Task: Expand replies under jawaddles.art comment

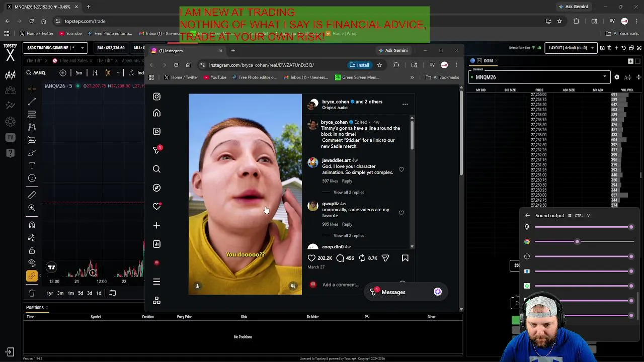Action: tap(349, 192)
